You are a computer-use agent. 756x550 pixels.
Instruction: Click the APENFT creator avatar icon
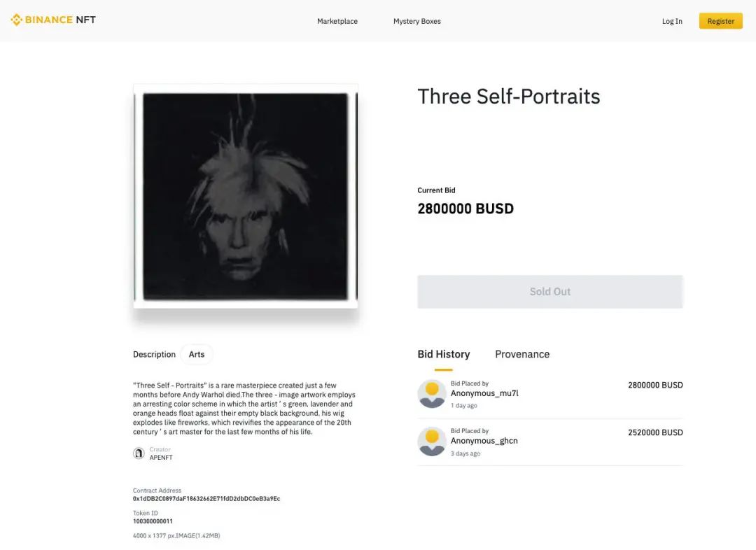tap(139, 453)
